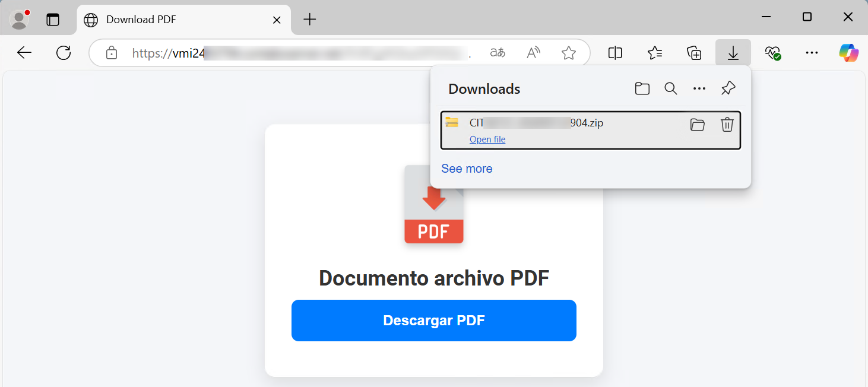Open downloads folder from panel header
The image size is (868, 387).
642,89
